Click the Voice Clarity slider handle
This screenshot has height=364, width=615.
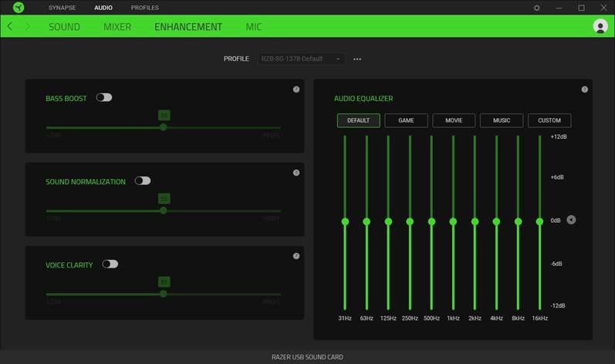click(x=164, y=294)
